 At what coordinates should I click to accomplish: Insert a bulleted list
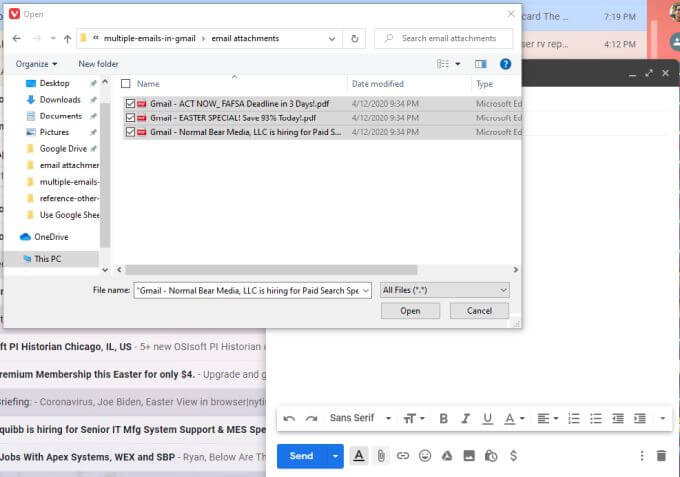[596, 418]
